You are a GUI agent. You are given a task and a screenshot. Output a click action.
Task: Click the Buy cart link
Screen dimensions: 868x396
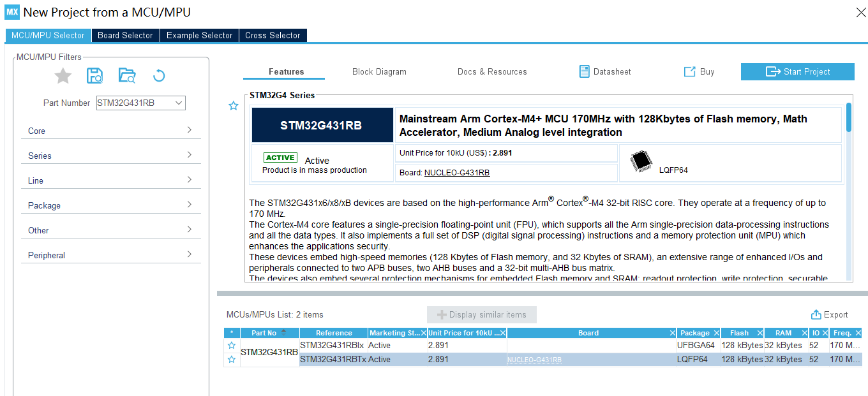coord(700,71)
